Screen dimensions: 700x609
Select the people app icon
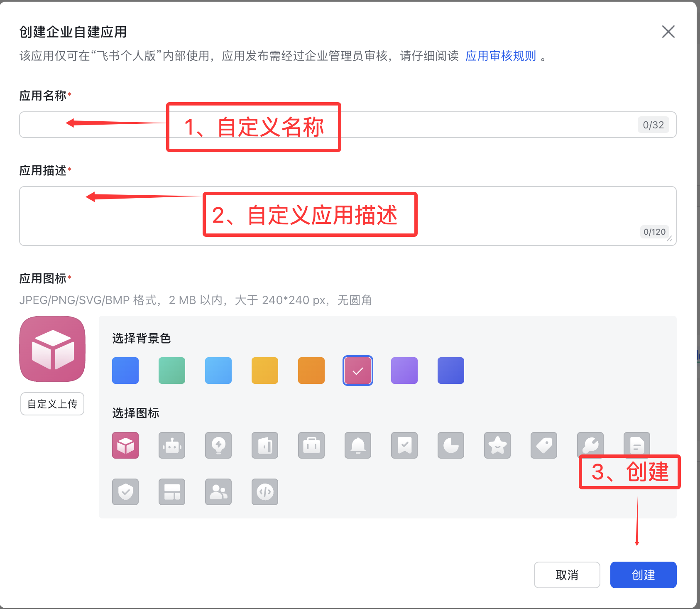pyautogui.click(x=218, y=492)
